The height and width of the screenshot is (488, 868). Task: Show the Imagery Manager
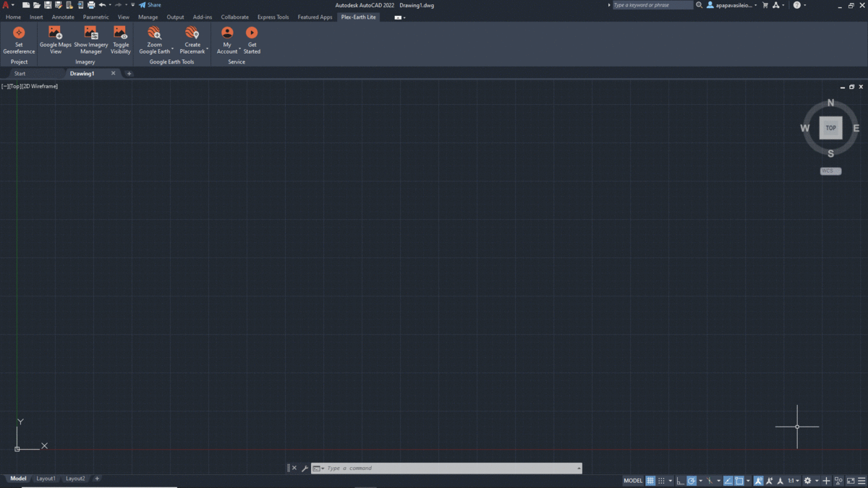coord(91,40)
